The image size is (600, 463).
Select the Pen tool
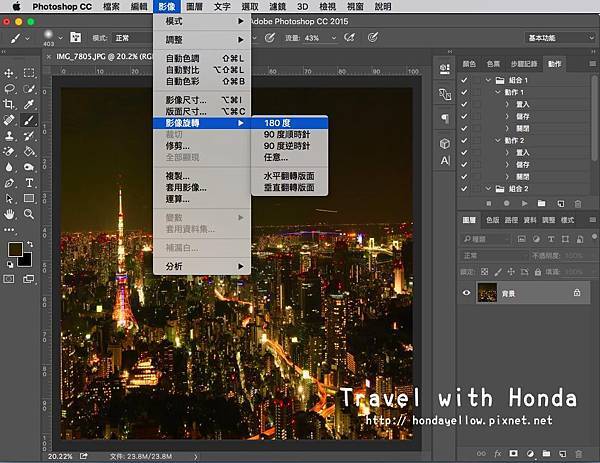coord(9,183)
